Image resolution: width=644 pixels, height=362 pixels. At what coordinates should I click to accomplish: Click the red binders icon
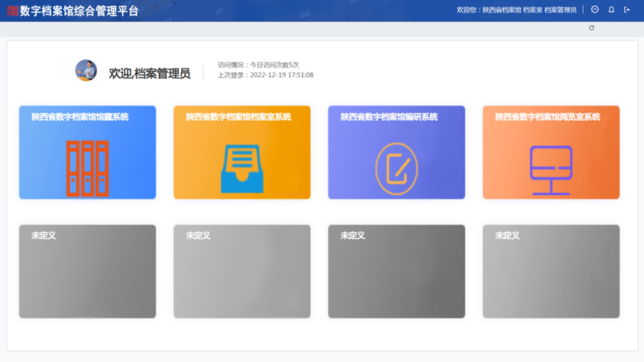click(87, 168)
